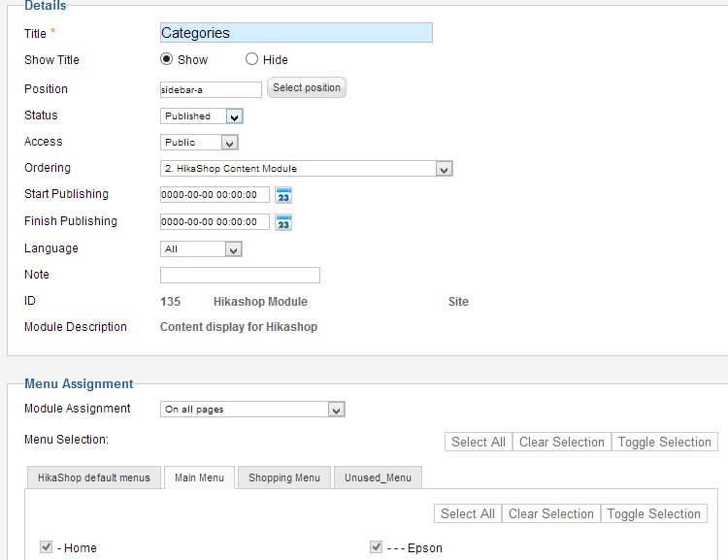Click the Start Publishing date field
Viewport: 728px width, 560px height.
coord(215,194)
